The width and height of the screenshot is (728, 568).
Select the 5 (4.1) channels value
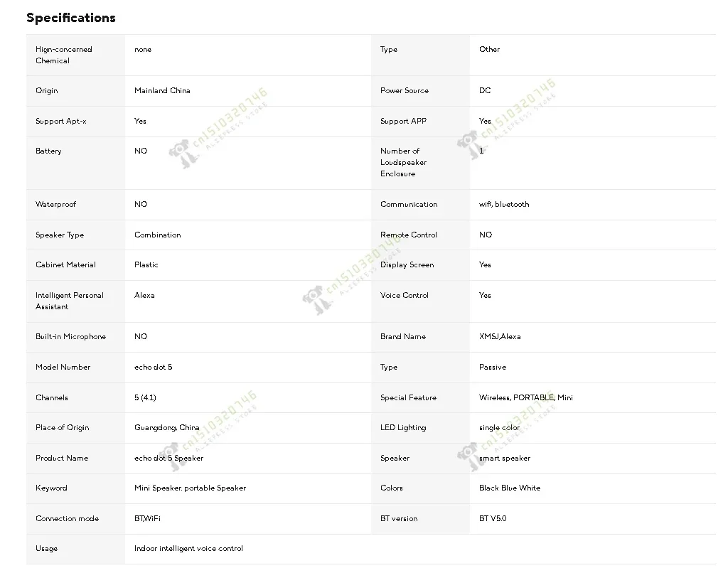(145, 397)
